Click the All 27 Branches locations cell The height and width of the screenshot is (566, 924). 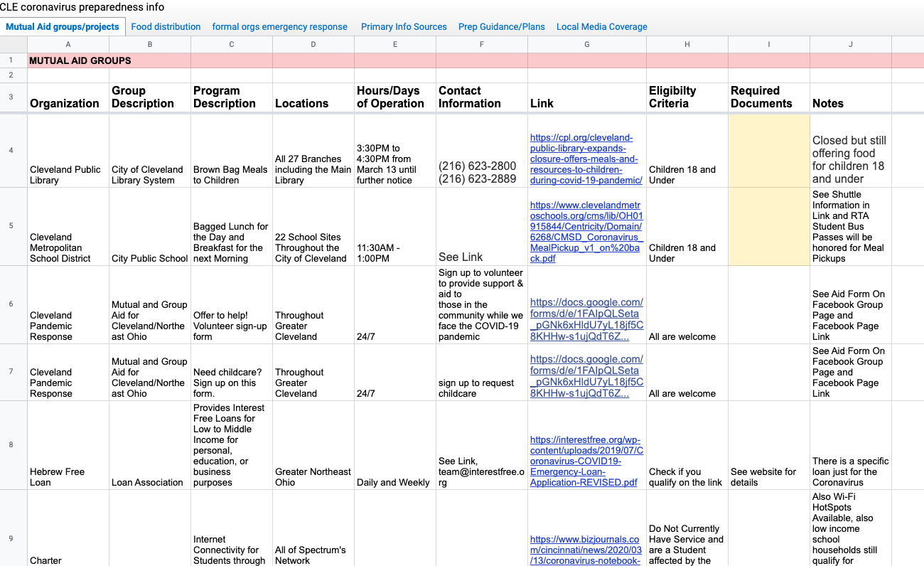313,151
